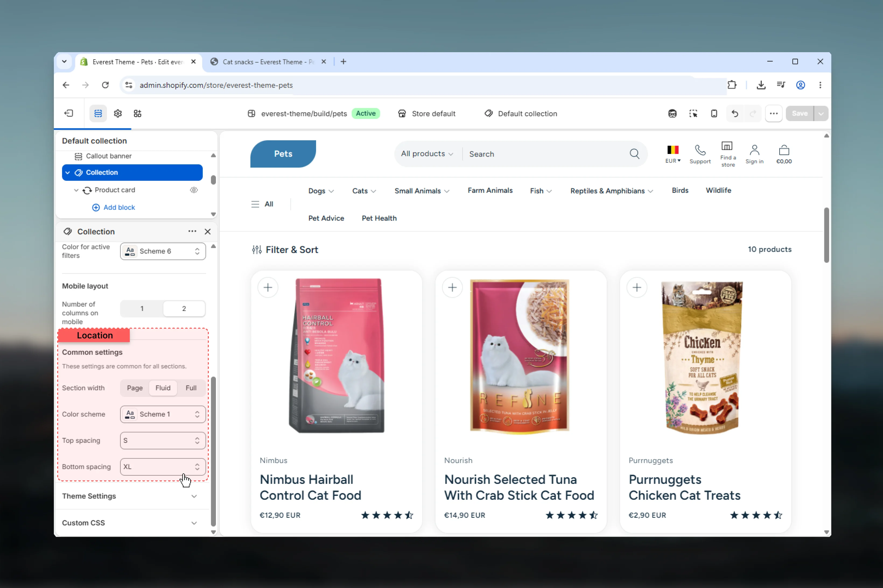Image resolution: width=883 pixels, height=588 pixels.
Task: Set mobile columns to 1
Action: [142, 309]
